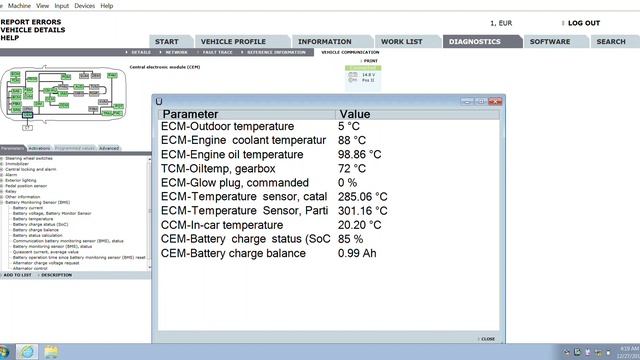Click Parameter column header
The image size is (640, 360).
tap(247, 114)
